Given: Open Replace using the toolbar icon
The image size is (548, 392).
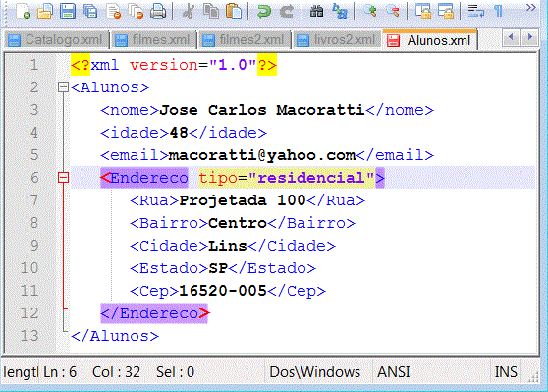Looking at the screenshot, I should [340, 11].
